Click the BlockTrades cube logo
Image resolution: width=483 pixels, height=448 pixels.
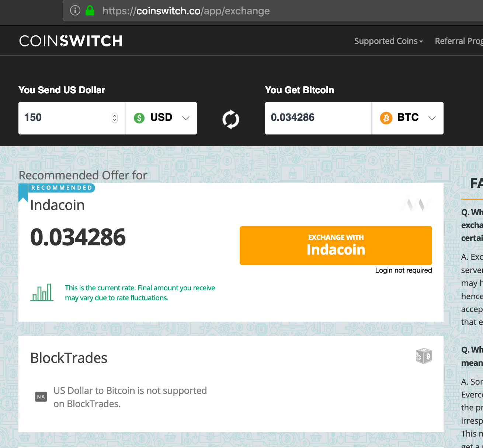point(424,356)
